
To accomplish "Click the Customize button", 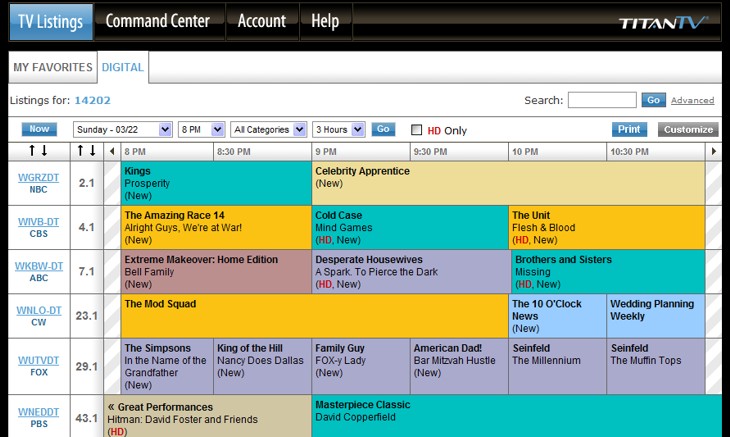I will point(687,130).
